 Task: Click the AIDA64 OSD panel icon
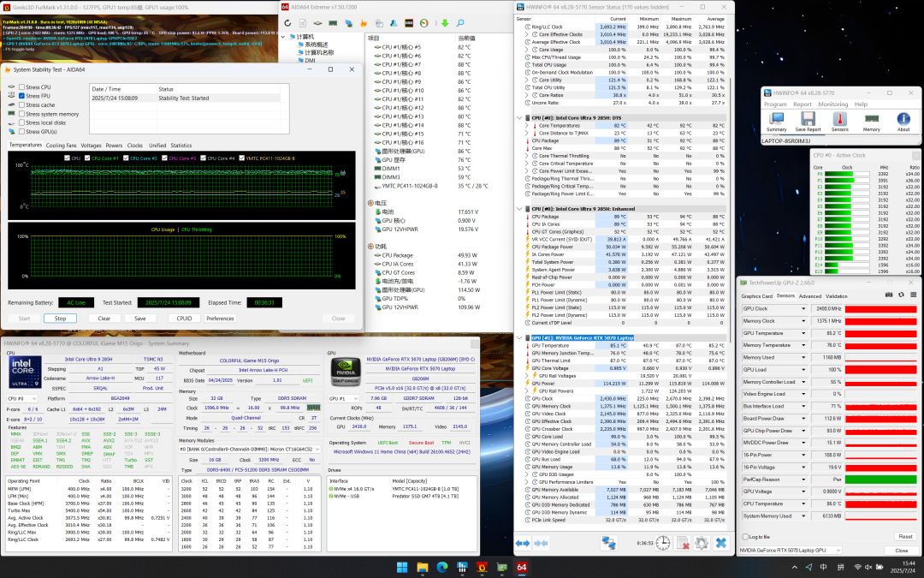point(409,23)
